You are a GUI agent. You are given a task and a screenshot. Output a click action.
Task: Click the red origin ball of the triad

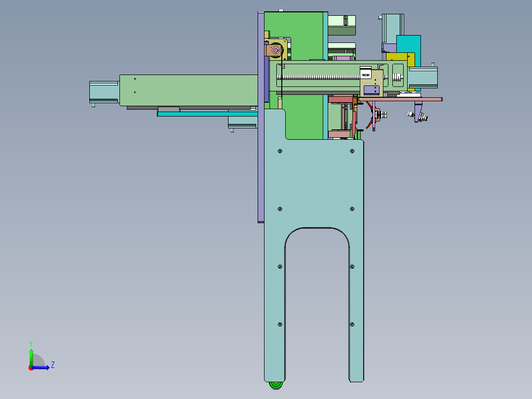(x=31, y=368)
